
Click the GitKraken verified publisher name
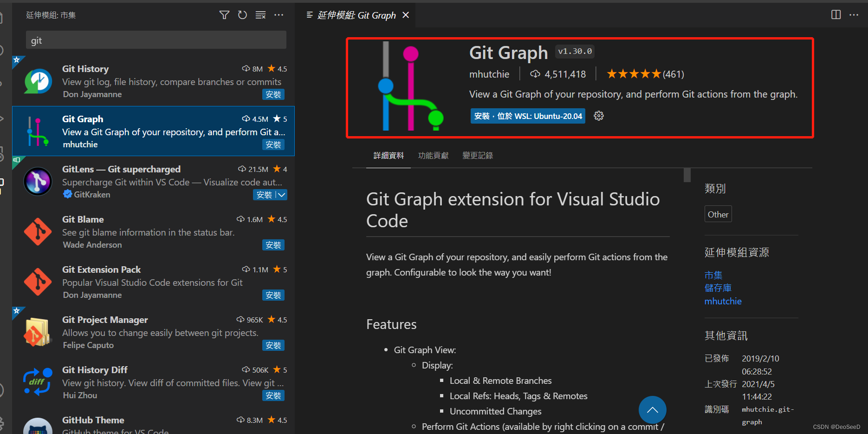92,195
